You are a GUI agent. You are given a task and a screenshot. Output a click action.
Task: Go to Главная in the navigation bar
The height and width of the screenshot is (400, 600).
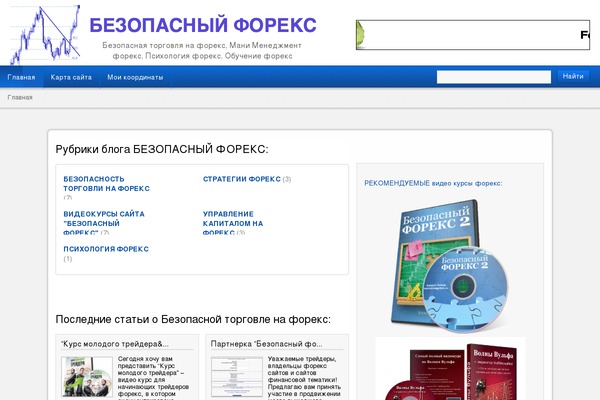(21, 77)
